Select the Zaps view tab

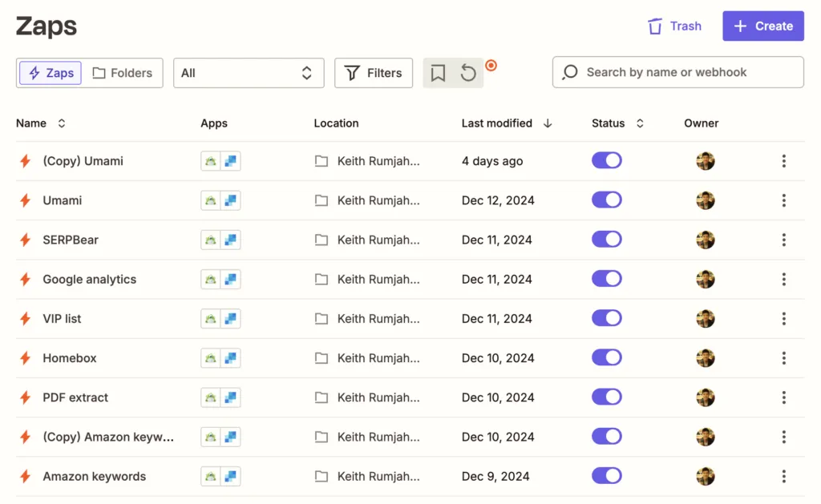(51, 73)
